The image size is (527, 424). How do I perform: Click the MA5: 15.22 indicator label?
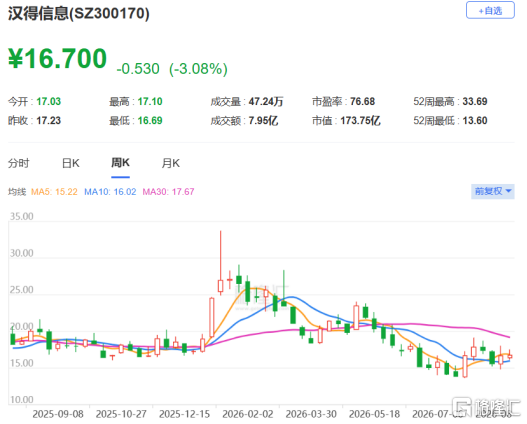coord(54,192)
